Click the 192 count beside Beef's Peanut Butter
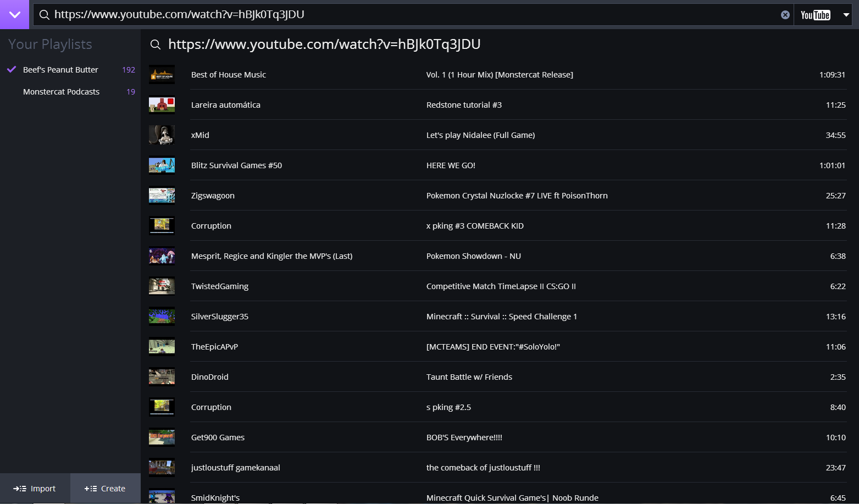This screenshot has height=504, width=859. coord(129,70)
